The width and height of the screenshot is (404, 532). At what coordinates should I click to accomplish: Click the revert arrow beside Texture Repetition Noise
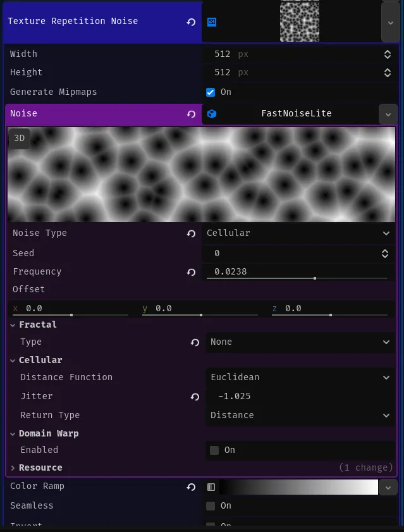click(191, 22)
